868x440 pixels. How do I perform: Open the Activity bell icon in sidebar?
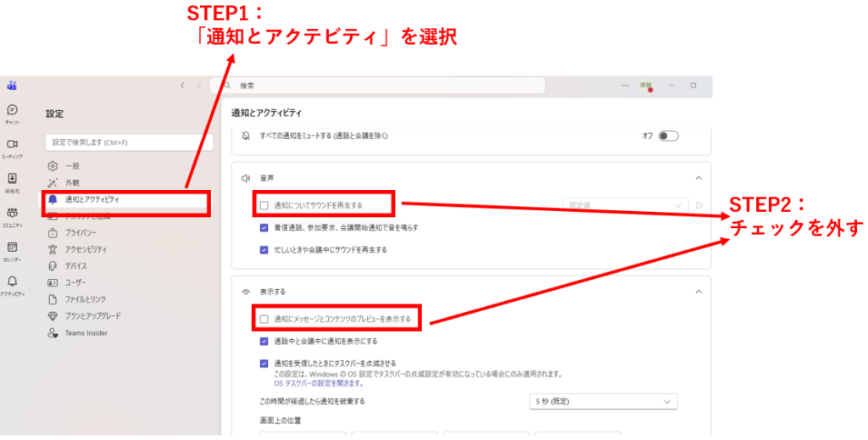12,283
